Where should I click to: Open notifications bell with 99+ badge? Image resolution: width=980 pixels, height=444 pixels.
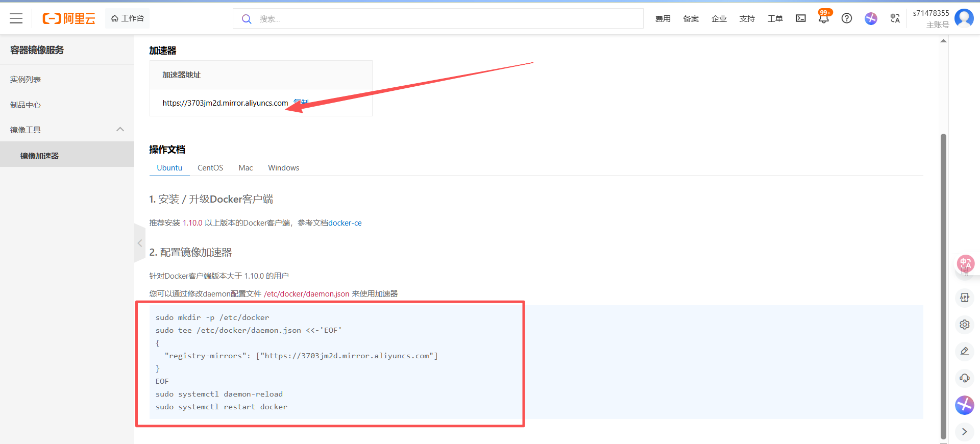click(824, 18)
